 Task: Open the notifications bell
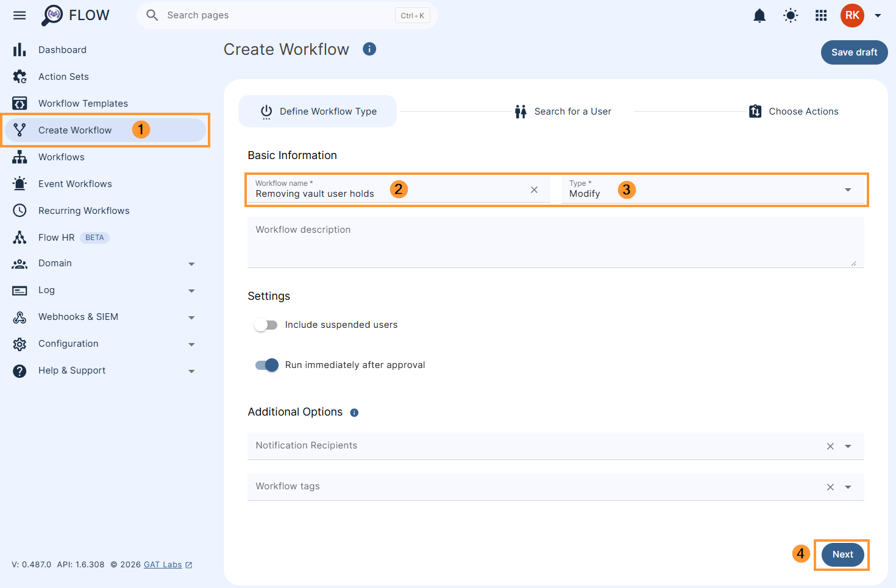[759, 16]
